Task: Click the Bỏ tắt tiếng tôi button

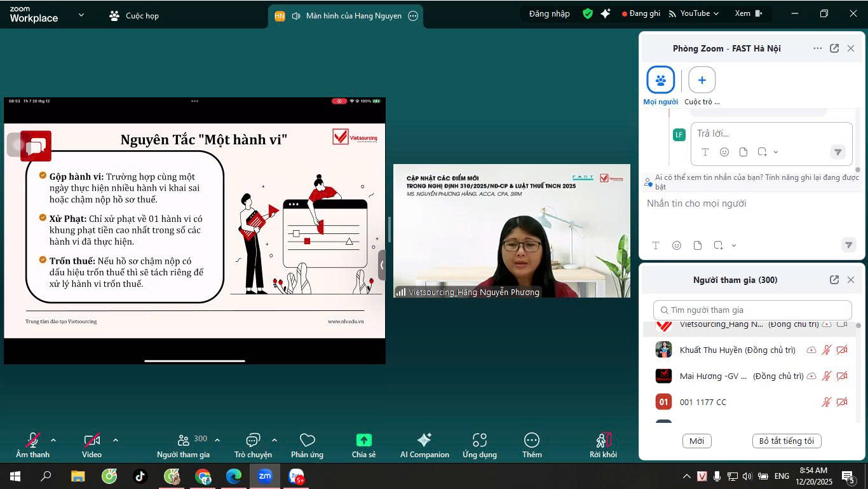Action: pyautogui.click(x=786, y=441)
